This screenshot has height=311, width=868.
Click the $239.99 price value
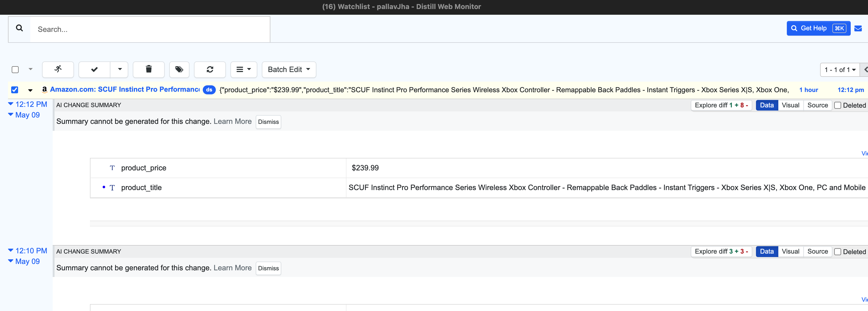365,168
